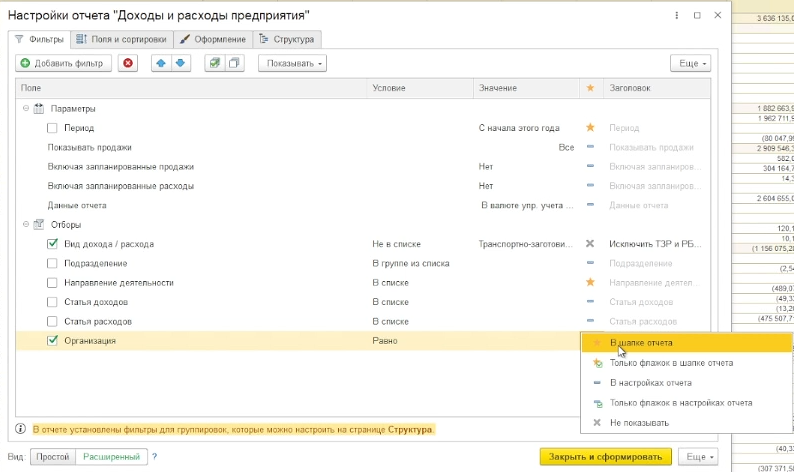Open the kebab menu in title bar
794x472 pixels.
pyautogui.click(x=677, y=15)
